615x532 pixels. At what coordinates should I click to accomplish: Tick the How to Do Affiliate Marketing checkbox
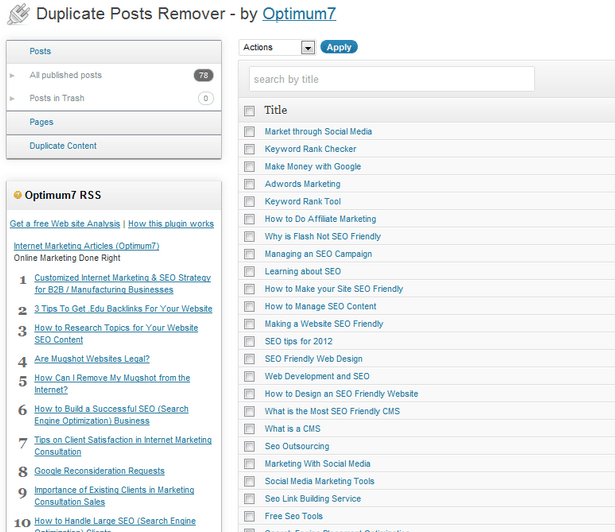249,219
